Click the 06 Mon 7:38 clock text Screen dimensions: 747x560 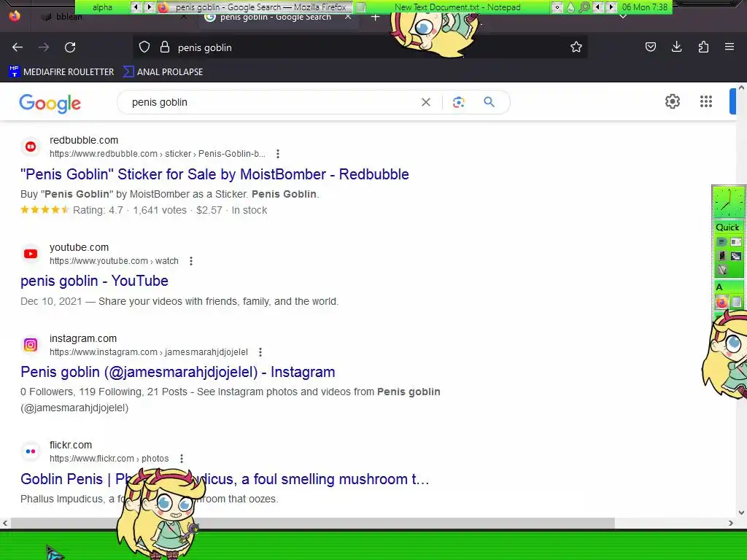click(x=645, y=7)
